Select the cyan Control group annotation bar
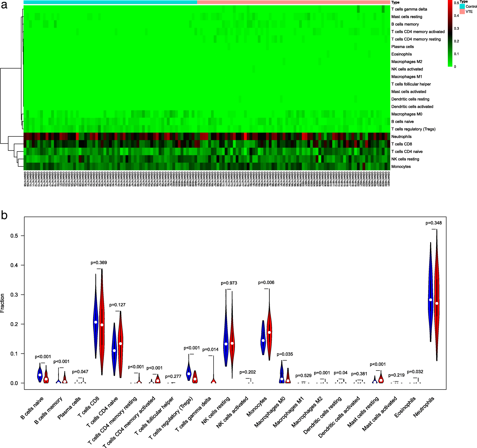 pos(110,2)
